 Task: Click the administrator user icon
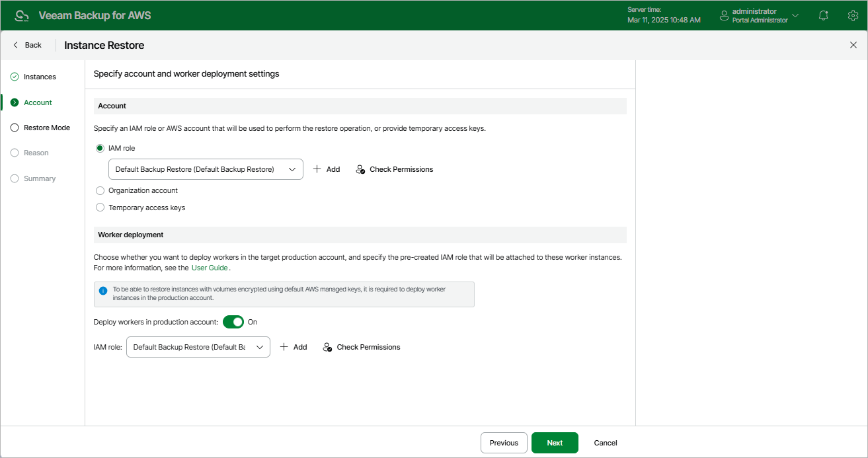(724, 15)
